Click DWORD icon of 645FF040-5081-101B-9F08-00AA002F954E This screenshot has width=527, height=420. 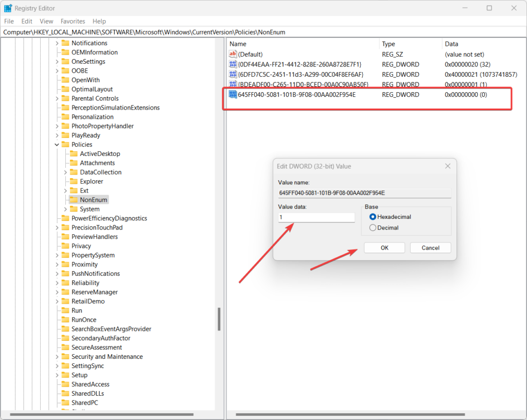click(x=233, y=94)
